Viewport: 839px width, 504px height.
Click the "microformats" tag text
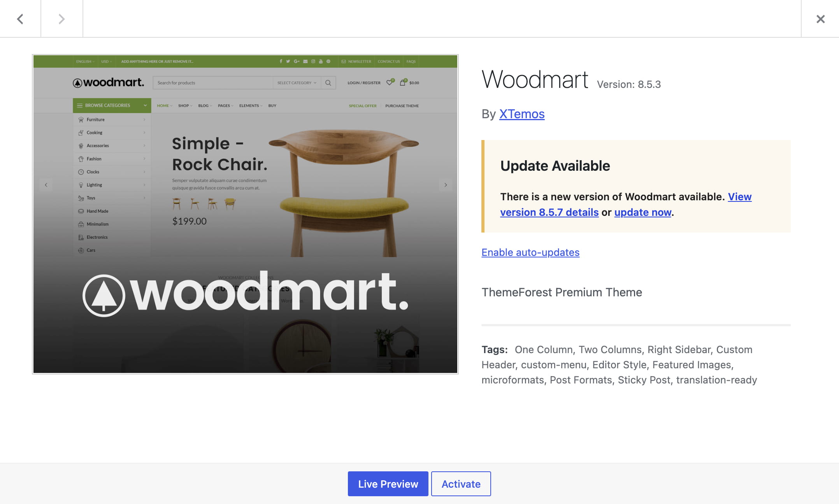pyautogui.click(x=513, y=380)
